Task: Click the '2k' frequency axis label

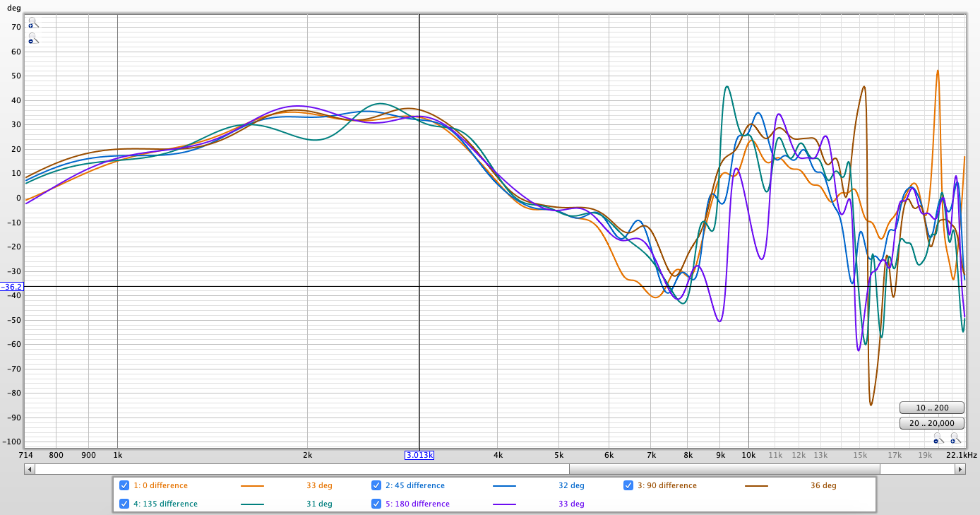Action: pyautogui.click(x=307, y=456)
